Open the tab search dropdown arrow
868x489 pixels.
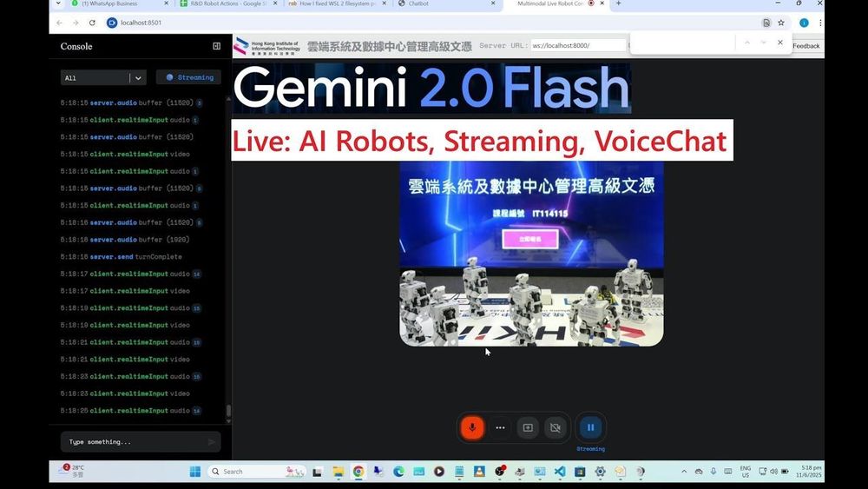coord(58,3)
